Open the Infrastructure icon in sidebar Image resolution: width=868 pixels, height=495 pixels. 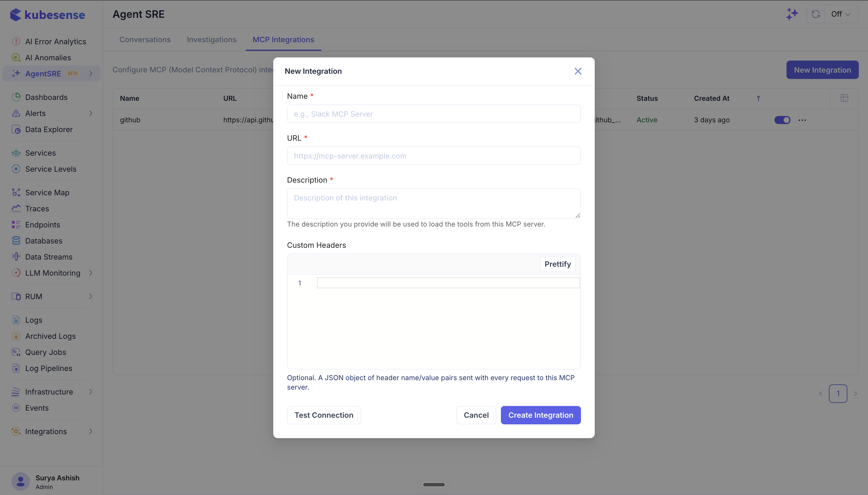16,392
